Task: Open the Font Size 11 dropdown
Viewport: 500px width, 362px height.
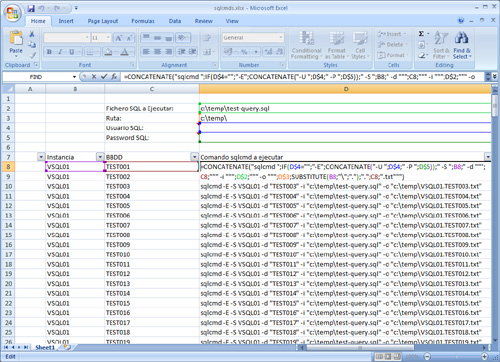Action: tap(108, 38)
